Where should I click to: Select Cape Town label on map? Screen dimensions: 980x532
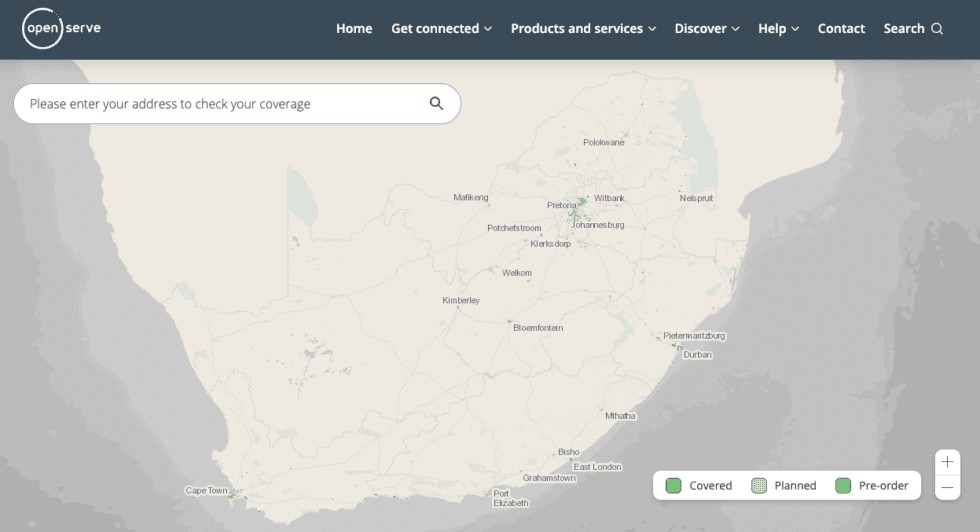[207, 491]
